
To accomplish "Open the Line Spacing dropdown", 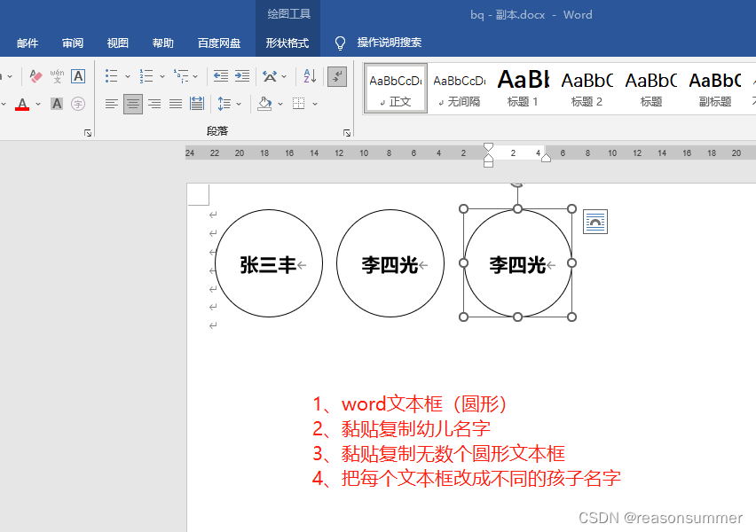I will [238, 104].
